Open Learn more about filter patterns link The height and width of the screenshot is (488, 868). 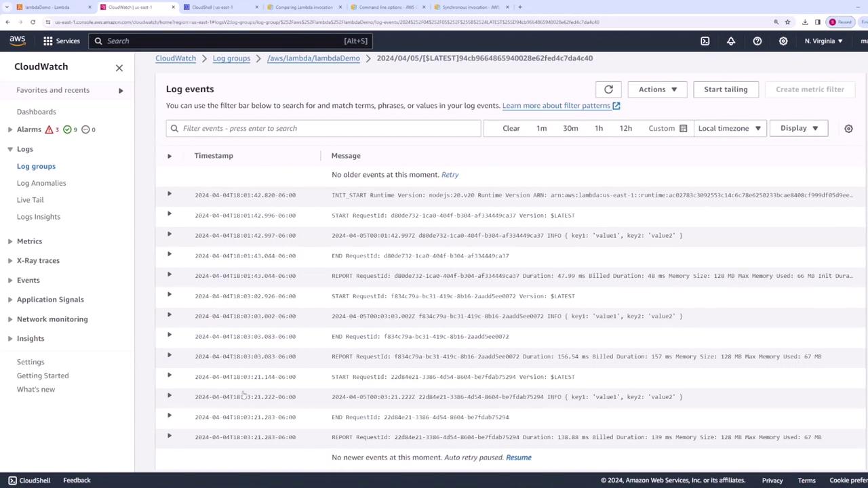[561, 106]
